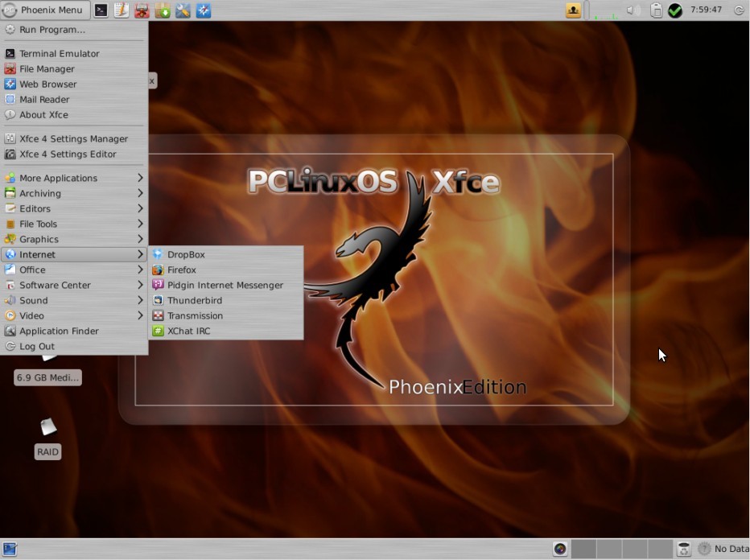Expand More Applications submenu arrow
The image size is (750, 560).
[x=140, y=178]
